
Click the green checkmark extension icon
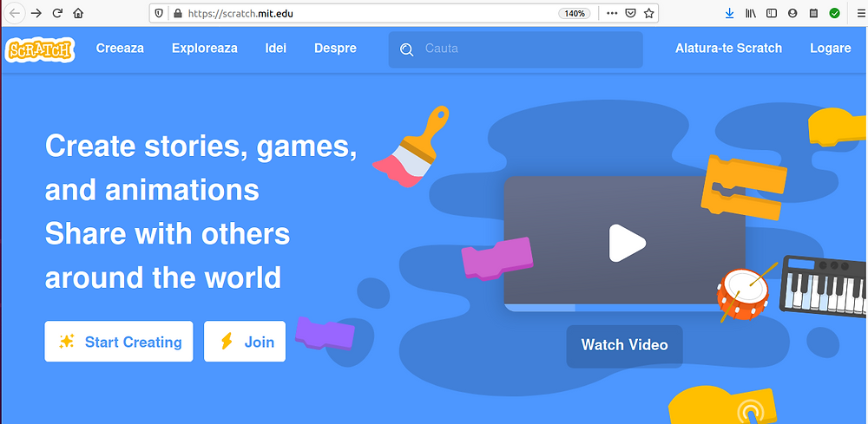coord(834,13)
